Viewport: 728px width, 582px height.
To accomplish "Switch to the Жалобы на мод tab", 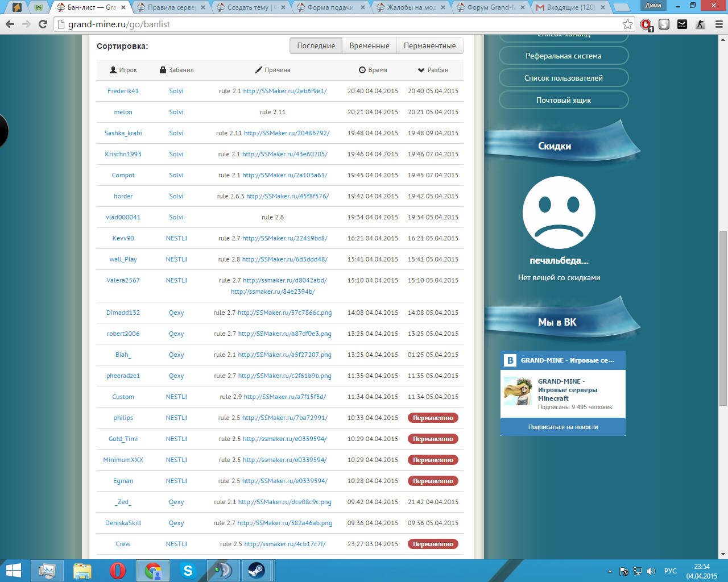I will (x=411, y=7).
